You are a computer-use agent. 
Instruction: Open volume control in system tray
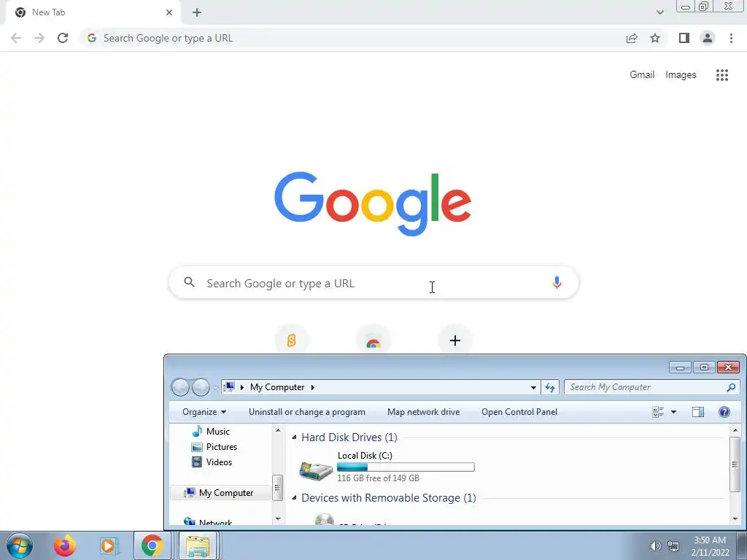656,546
